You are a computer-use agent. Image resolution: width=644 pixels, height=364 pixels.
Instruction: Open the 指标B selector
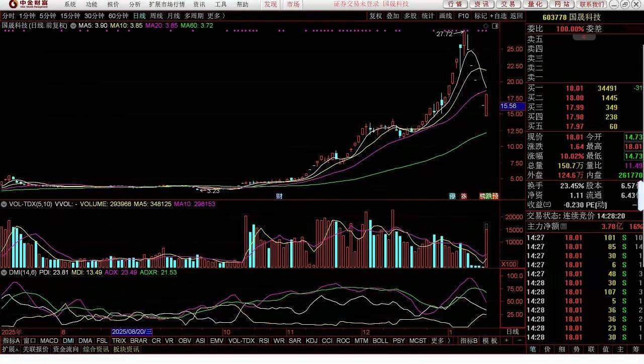469,340
